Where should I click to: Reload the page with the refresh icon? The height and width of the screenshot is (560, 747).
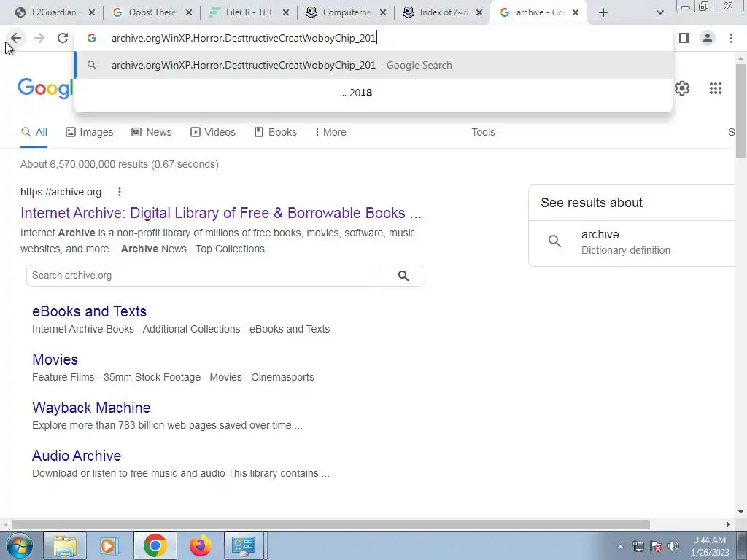(x=63, y=38)
